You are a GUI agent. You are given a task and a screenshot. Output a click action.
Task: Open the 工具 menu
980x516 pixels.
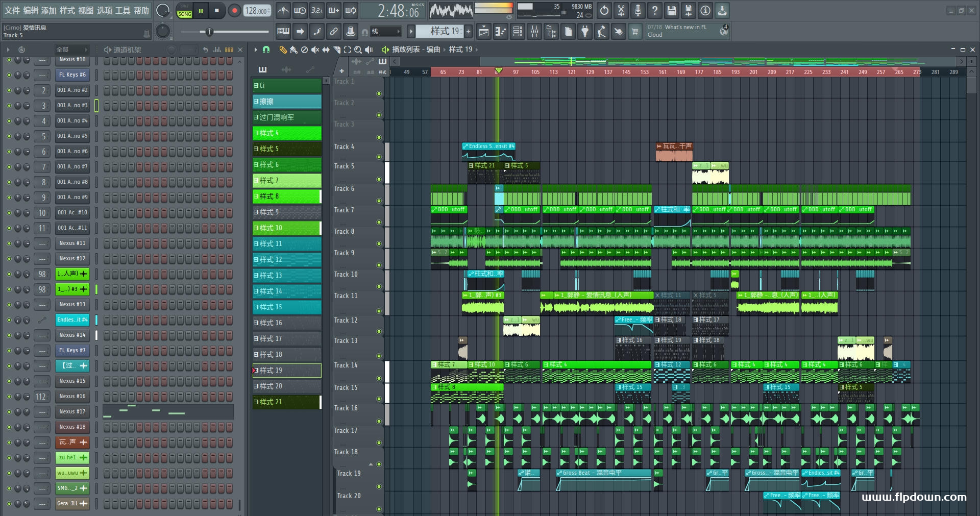pos(123,10)
